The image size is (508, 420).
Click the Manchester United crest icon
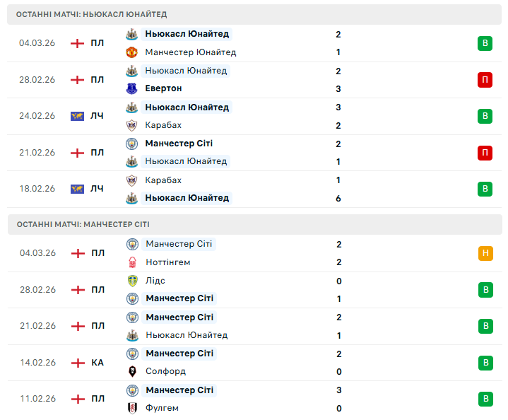(x=131, y=52)
